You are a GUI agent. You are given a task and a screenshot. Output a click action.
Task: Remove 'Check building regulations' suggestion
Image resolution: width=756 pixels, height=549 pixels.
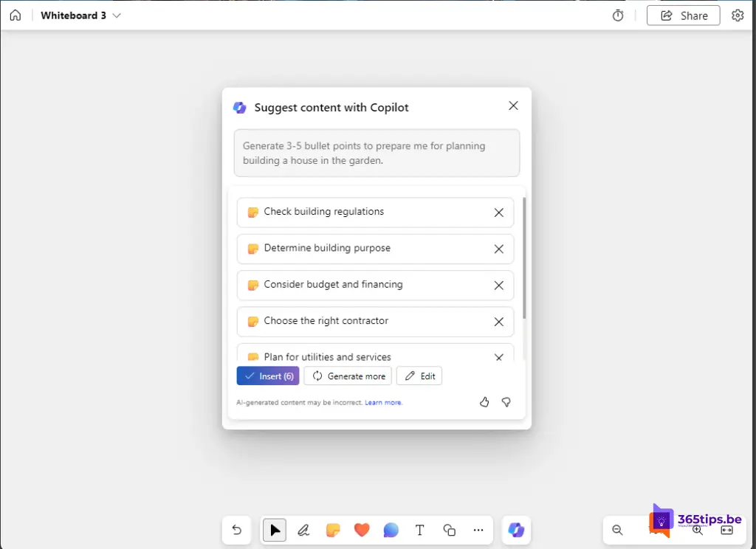(498, 213)
